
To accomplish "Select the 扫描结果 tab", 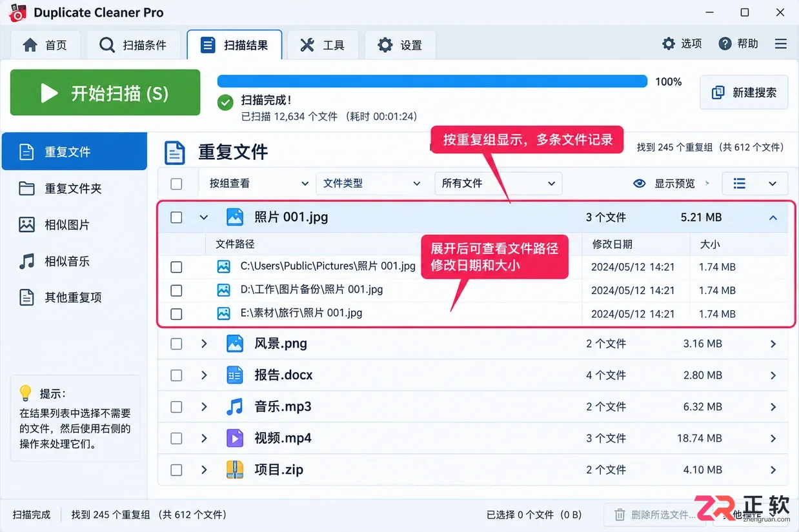I will coord(234,45).
